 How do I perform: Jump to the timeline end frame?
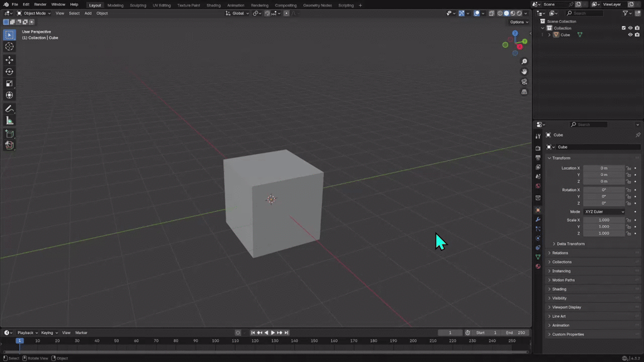click(x=287, y=333)
